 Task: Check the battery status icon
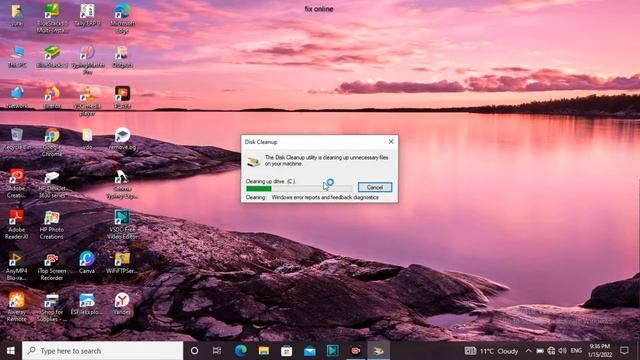[x=540, y=351]
